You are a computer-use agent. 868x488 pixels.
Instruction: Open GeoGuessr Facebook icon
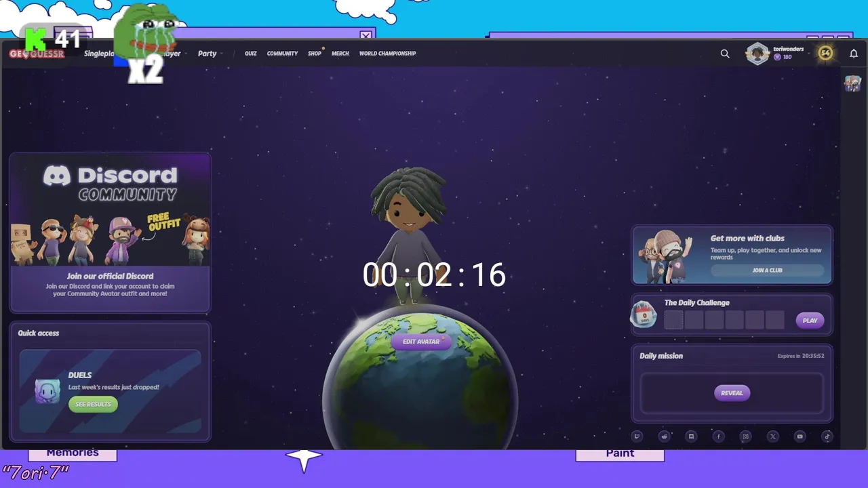718,436
